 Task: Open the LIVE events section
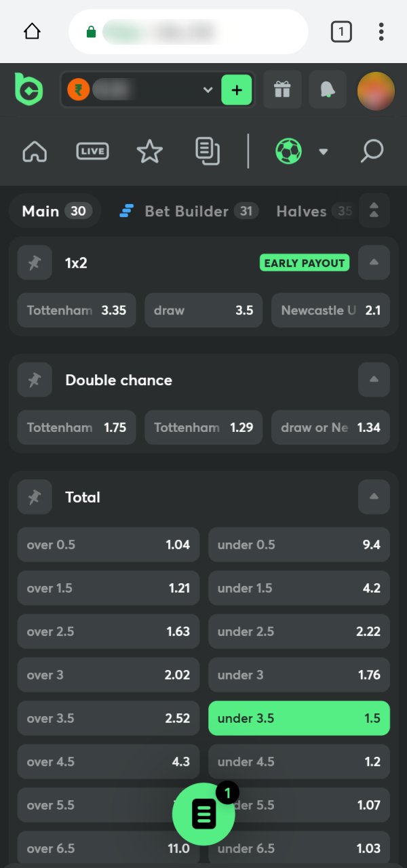[x=92, y=151]
